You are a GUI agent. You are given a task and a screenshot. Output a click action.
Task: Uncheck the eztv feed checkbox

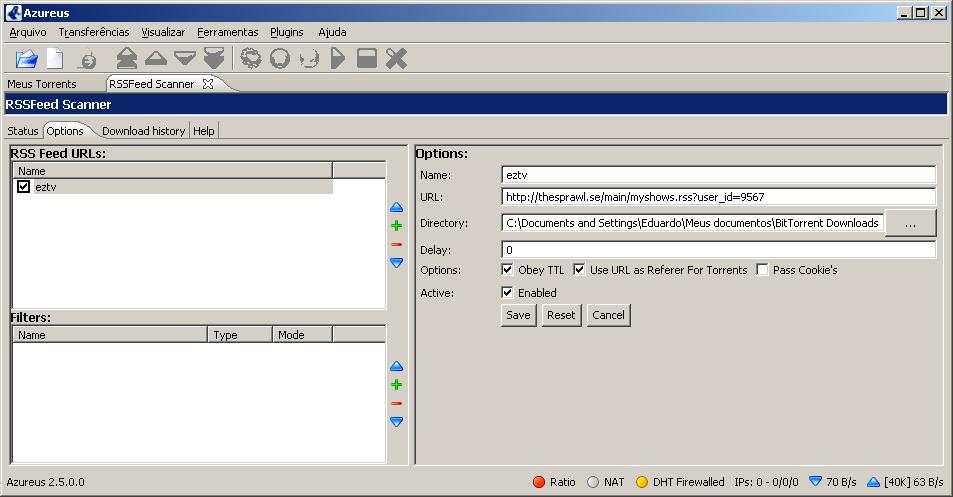coord(23,187)
